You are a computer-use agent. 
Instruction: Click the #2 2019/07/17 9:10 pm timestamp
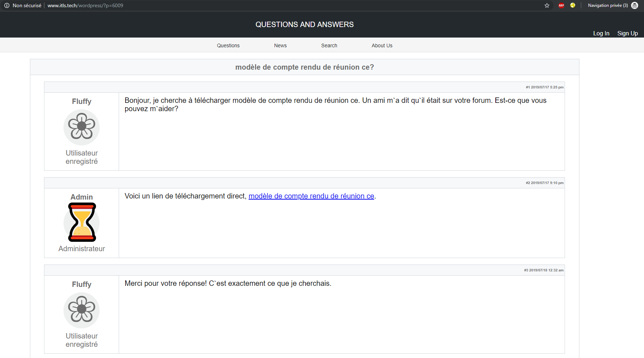[544, 183]
